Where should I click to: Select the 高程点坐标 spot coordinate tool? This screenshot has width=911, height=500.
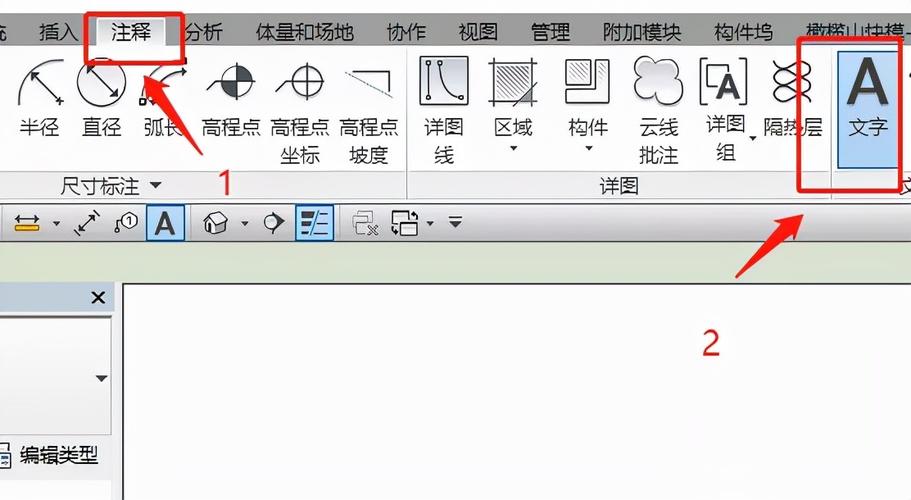click(x=300, y=113)
